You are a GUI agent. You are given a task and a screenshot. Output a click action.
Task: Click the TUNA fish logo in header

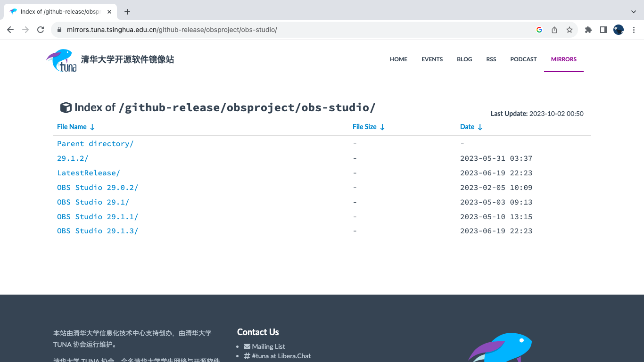click(60, 60)
